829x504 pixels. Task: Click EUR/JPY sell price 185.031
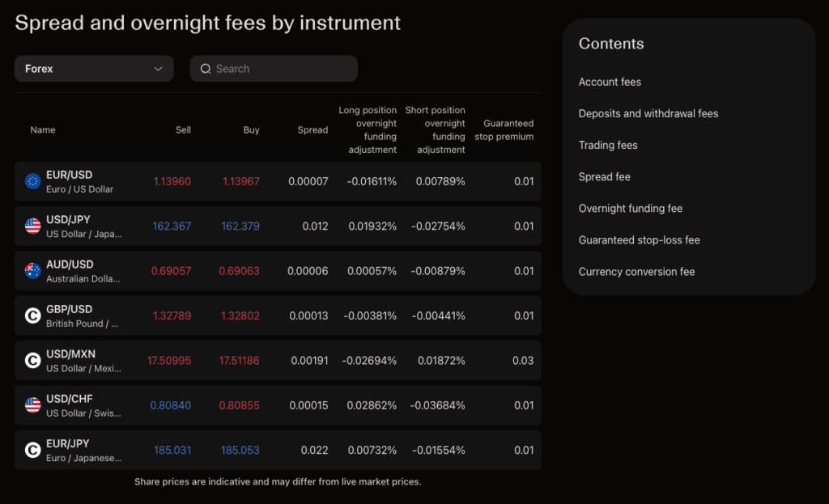tap(172, 451)
